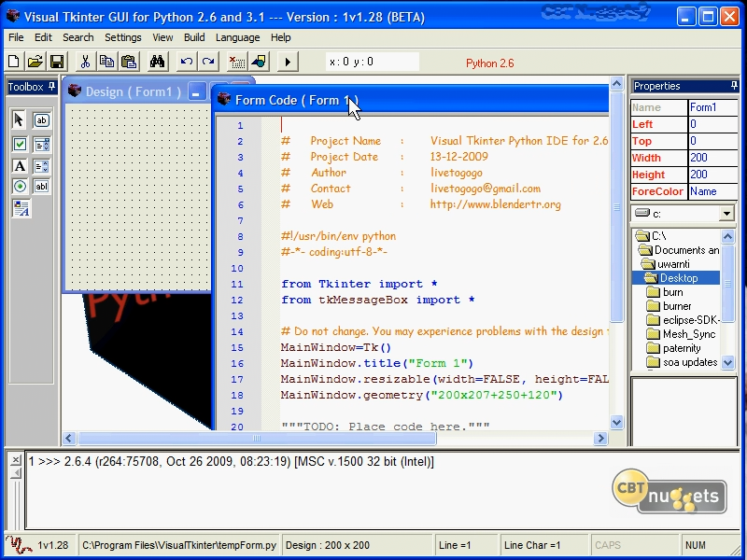Run the form with the play arrow
The height and width of the screenshot is (560, 747).
pos(288,62)
